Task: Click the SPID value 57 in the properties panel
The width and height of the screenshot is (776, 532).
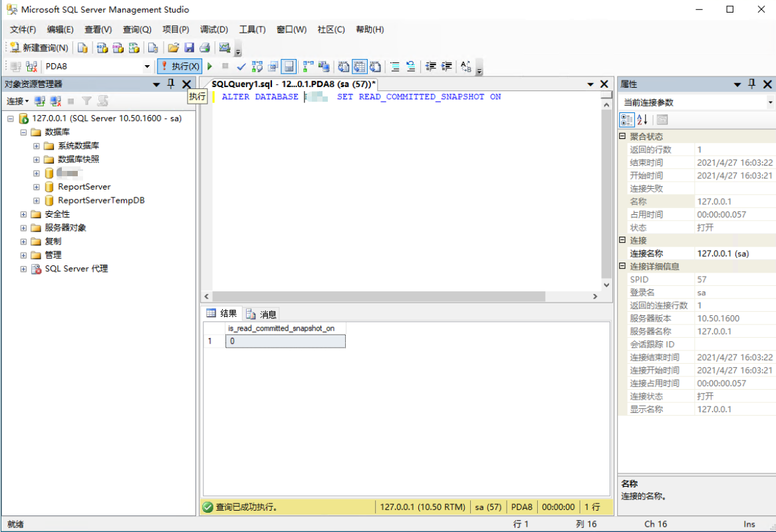Action: [x=702, y=279]
